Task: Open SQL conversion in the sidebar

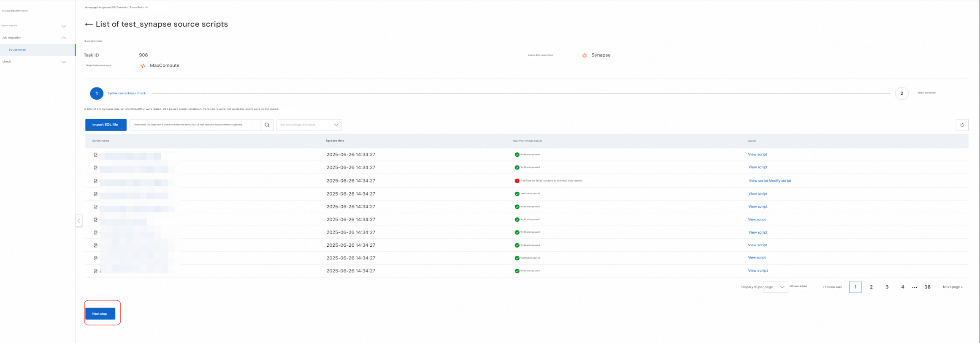Action: point(38,50)
